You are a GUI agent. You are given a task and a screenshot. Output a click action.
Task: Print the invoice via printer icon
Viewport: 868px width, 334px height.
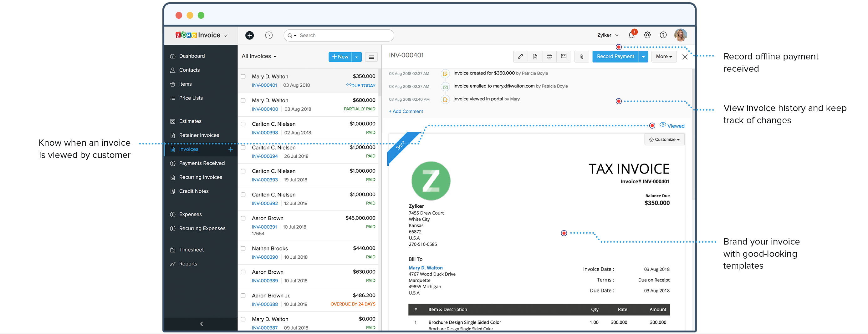[549, 57]
